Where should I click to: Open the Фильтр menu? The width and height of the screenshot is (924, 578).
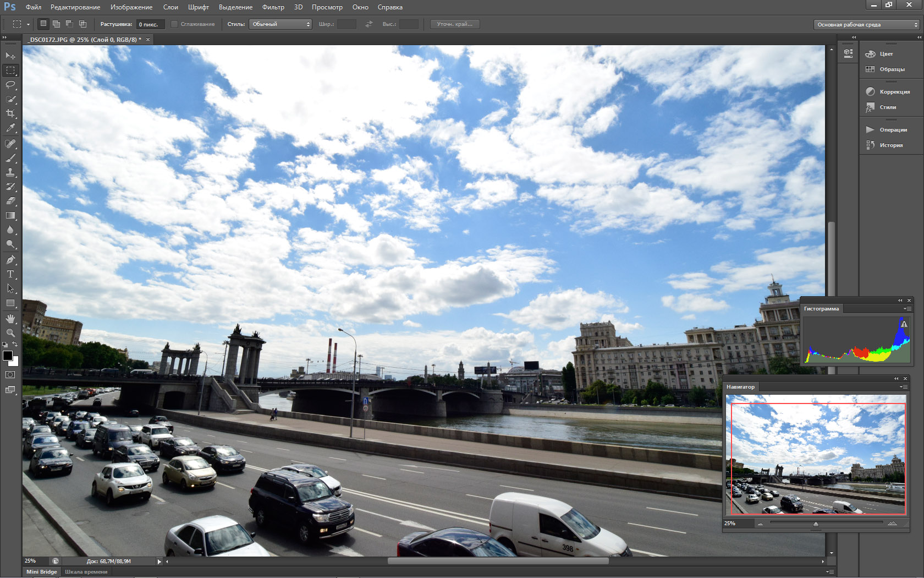(273, 7)
